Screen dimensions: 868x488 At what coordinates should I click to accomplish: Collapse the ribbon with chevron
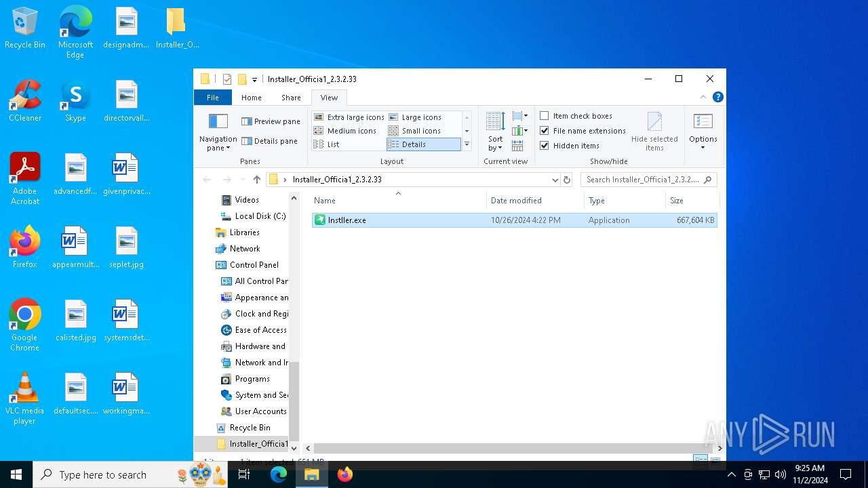click(703, 97)
